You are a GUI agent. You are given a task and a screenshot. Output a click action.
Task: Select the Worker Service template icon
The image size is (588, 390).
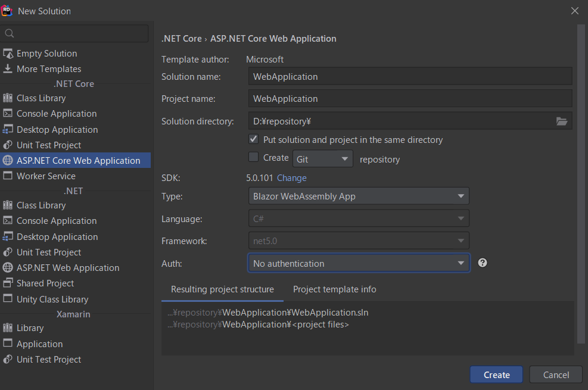[8, 176]
